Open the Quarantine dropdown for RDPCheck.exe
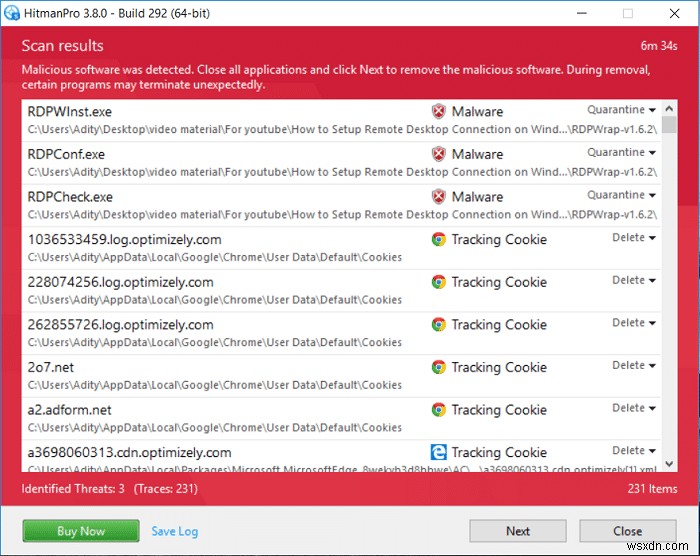The width and height of the screenshot is (700, 556). [x=621, y=195]
